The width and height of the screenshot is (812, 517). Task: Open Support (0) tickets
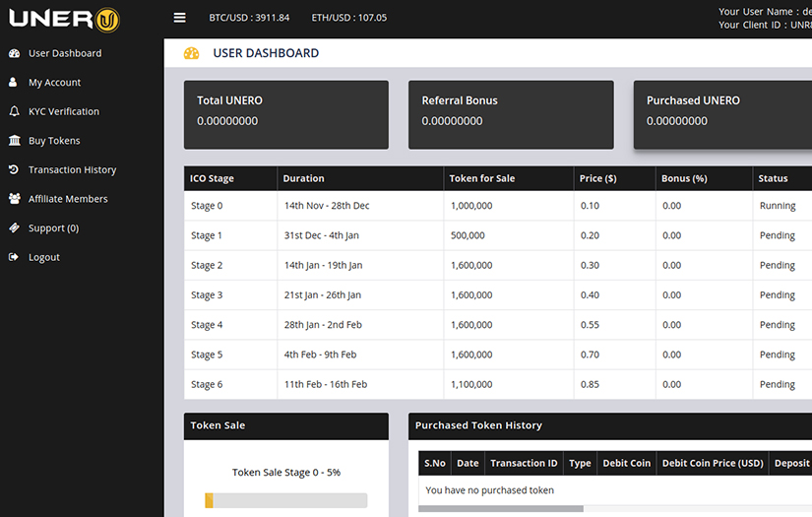(54, 227)
